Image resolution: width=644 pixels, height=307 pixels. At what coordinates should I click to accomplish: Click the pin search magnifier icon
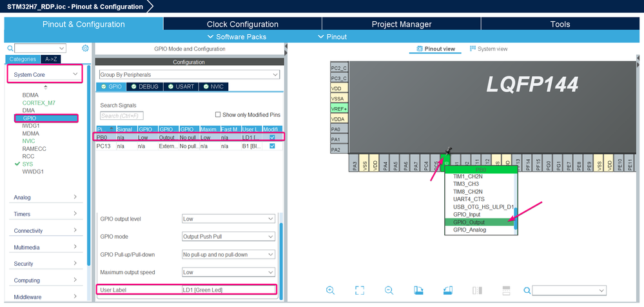(527, 291)
